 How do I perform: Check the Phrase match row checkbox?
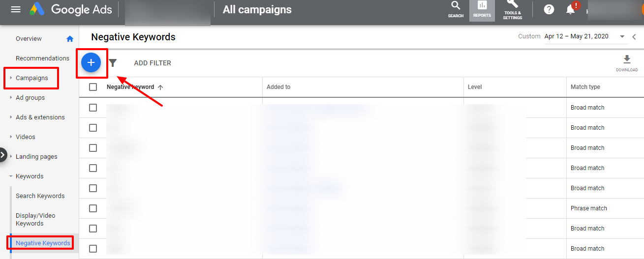point(93,208)
